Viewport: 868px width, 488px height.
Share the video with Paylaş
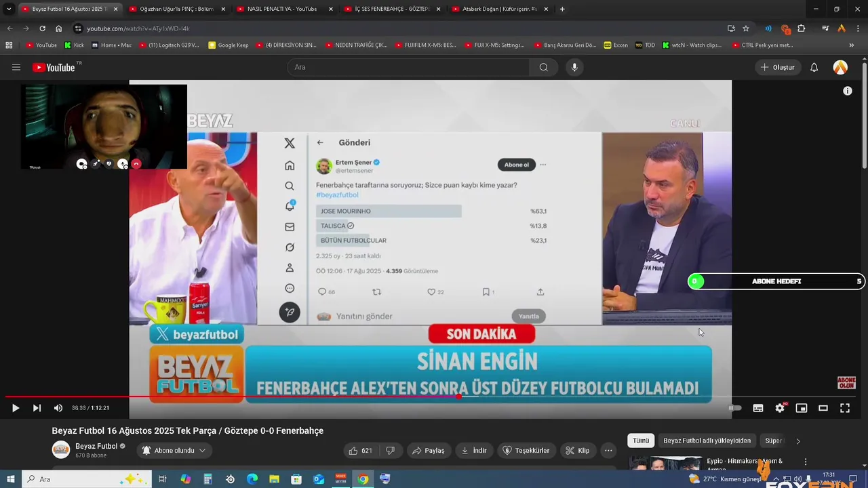(428, 451)
